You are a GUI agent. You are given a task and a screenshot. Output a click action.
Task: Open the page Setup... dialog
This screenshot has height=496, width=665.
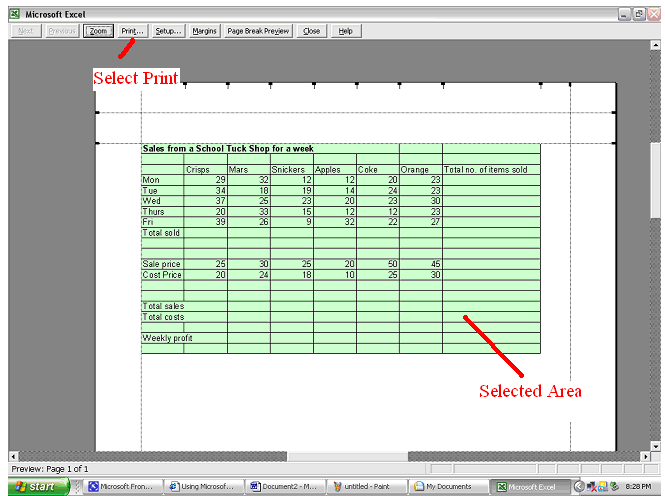pyautogui.click(x=168, y=31)
